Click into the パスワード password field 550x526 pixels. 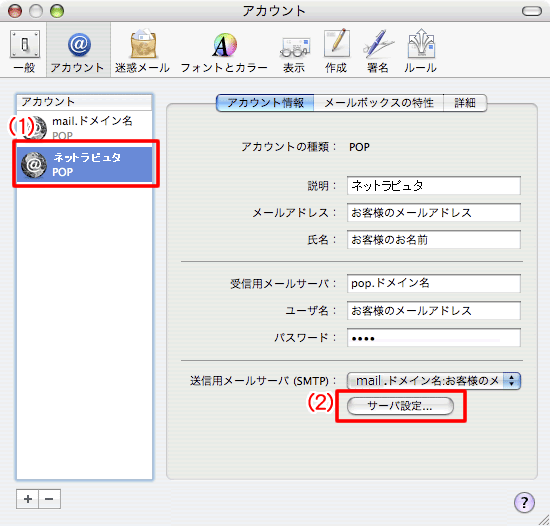(434, 338)
